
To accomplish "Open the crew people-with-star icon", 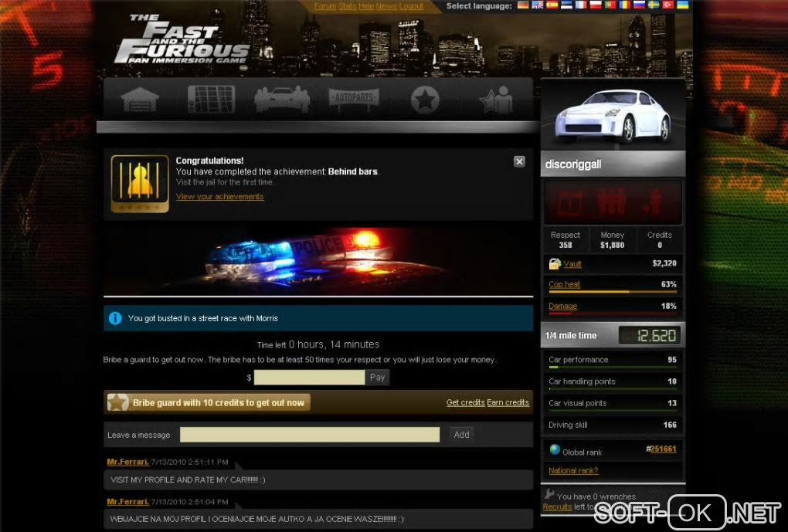I will (x=497, y=100).
